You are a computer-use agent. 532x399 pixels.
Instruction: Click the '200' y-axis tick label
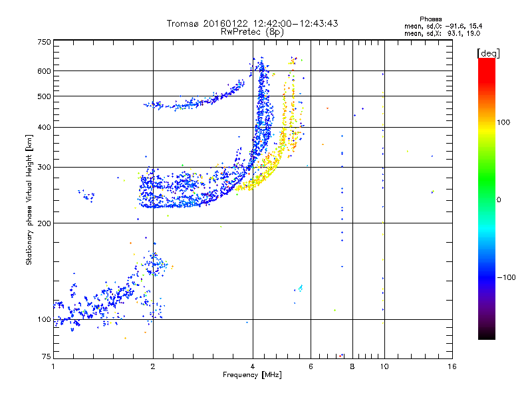[44, 223]
